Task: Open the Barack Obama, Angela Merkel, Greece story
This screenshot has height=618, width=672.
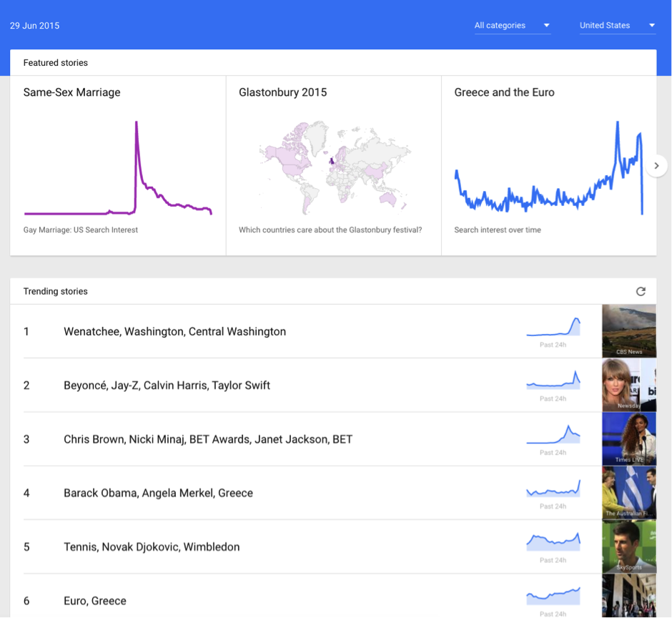Action: (157, 493)
